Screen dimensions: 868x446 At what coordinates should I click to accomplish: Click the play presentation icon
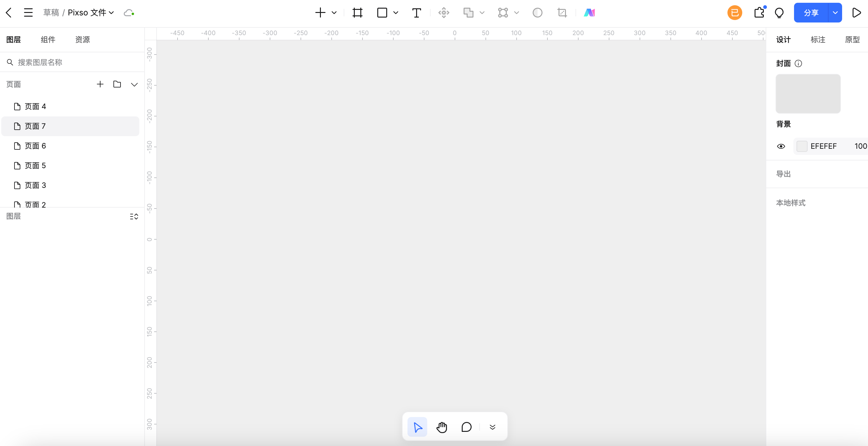856,13
